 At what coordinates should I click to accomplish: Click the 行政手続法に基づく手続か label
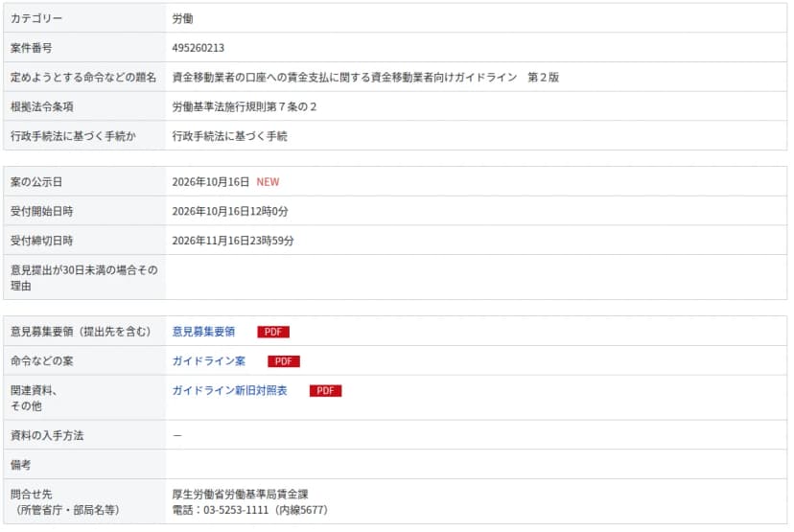pos(74,136)
